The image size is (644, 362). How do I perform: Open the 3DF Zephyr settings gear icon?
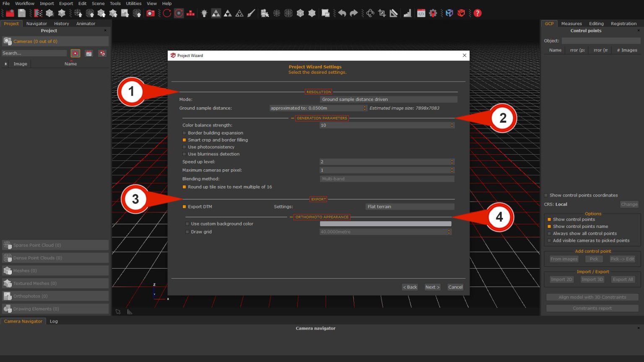coord(434,13)
